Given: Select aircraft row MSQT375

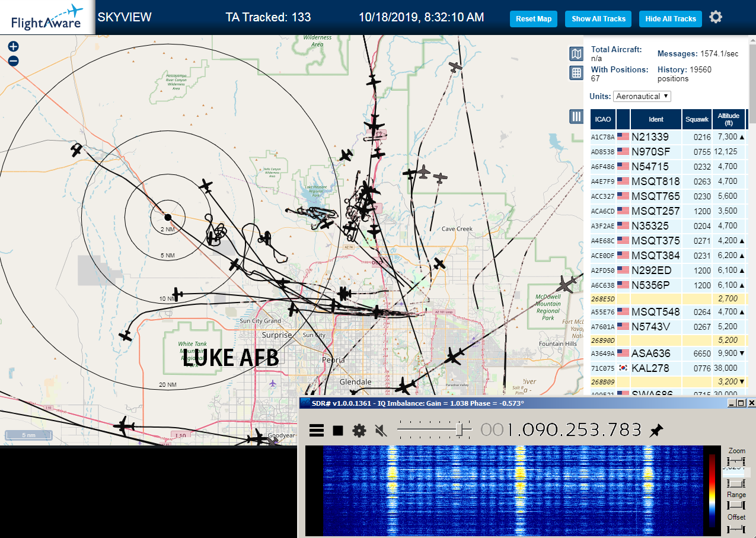Looking at the screenshot, I should [668, 241].
